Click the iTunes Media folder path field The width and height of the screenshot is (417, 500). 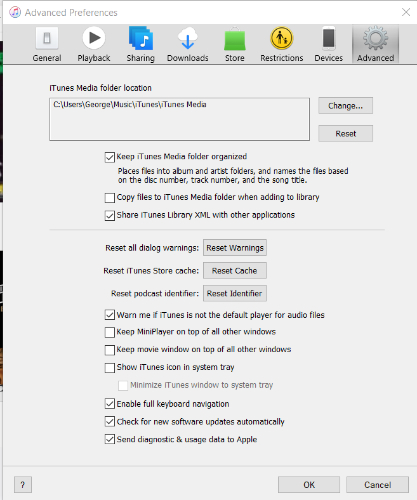tap(179, 119)
